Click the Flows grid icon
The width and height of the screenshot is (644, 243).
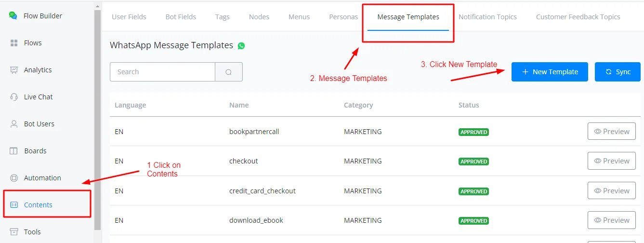[14, 43]
